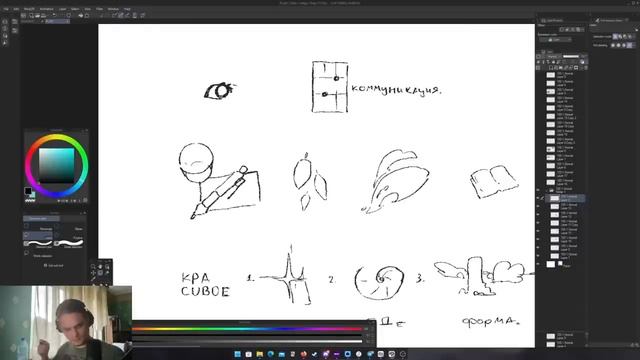Choose the first Selection mode icon
640x360 pixels.
[615, 37]
